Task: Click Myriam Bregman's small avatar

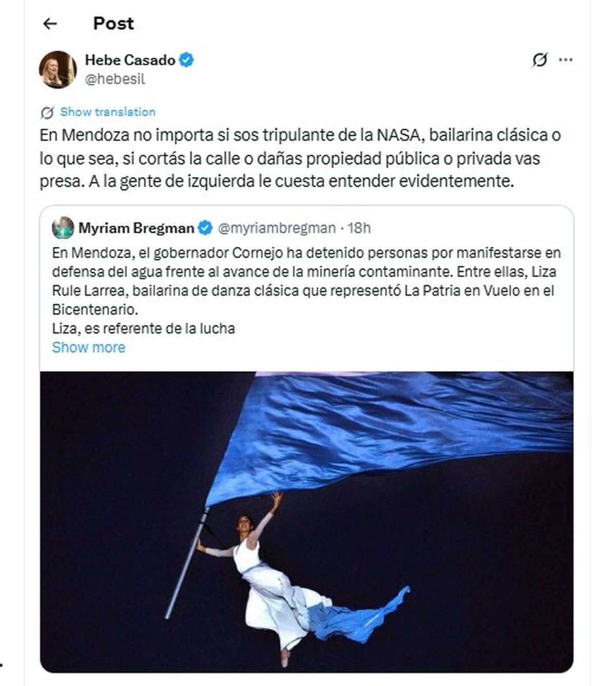Action: pos(63,227)
